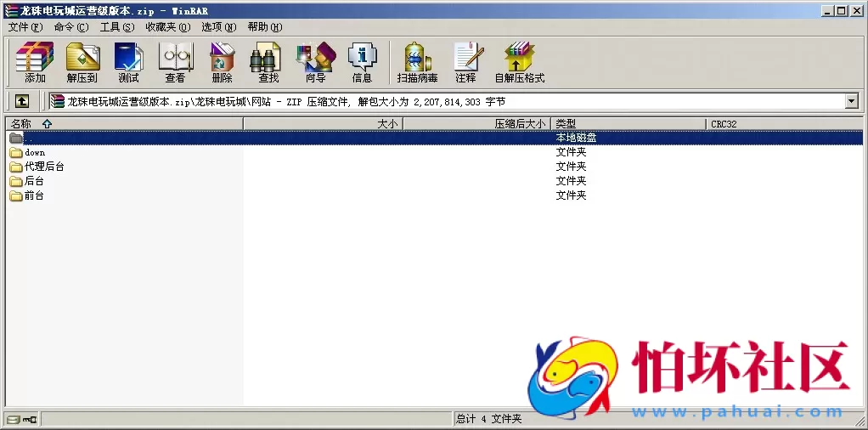Click the View (查看) toolbar icon
The height and width of the screenshot is (430, 868).
click(x=175, y=61)
